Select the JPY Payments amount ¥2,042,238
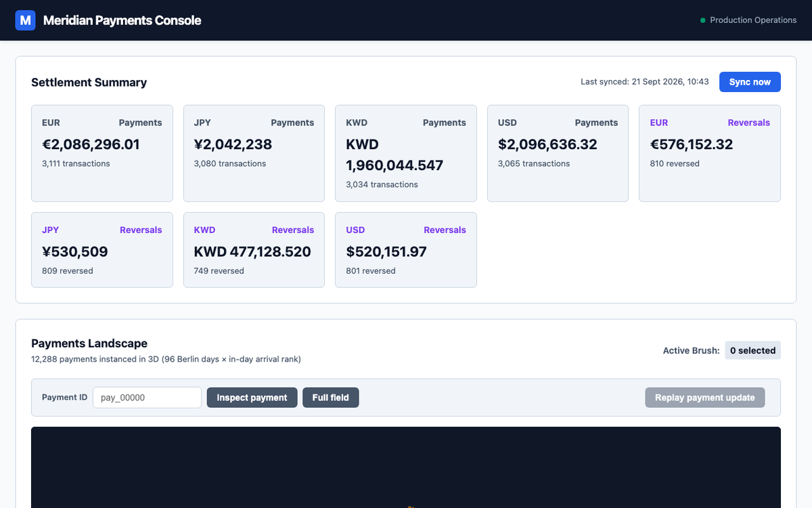The width and height of the screenshot is (812, 508). click(x=233, y=144)
